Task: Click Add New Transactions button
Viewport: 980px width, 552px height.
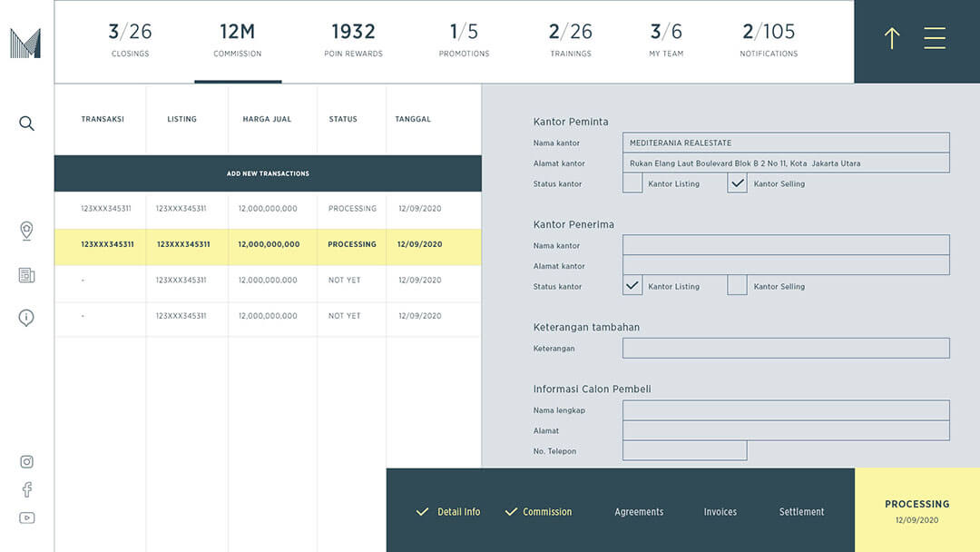Action: click(268, 173)
